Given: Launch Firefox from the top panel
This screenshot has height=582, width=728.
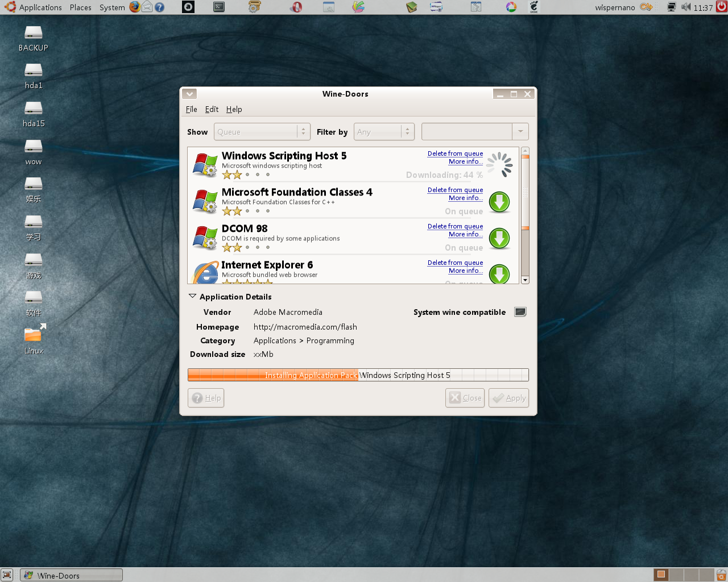Looking at the screenshot, I should pyautogui.click(x=135, y=7).
